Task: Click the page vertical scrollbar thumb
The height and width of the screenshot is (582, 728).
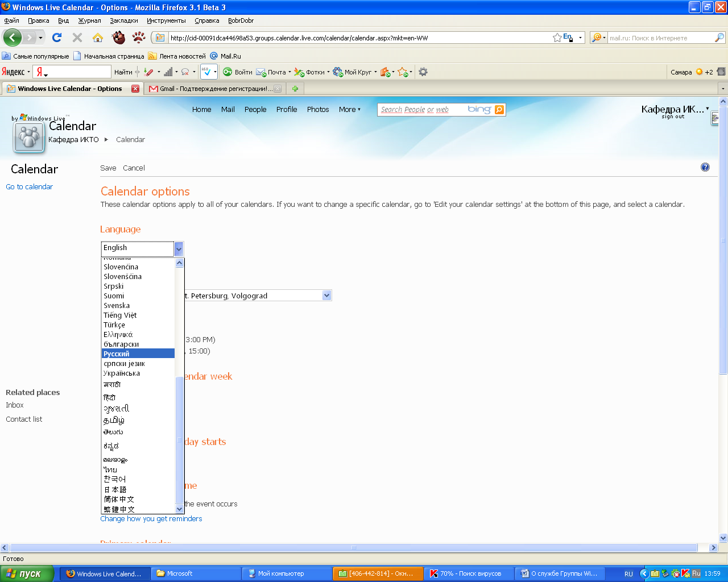Action: [x=723, y=239]
